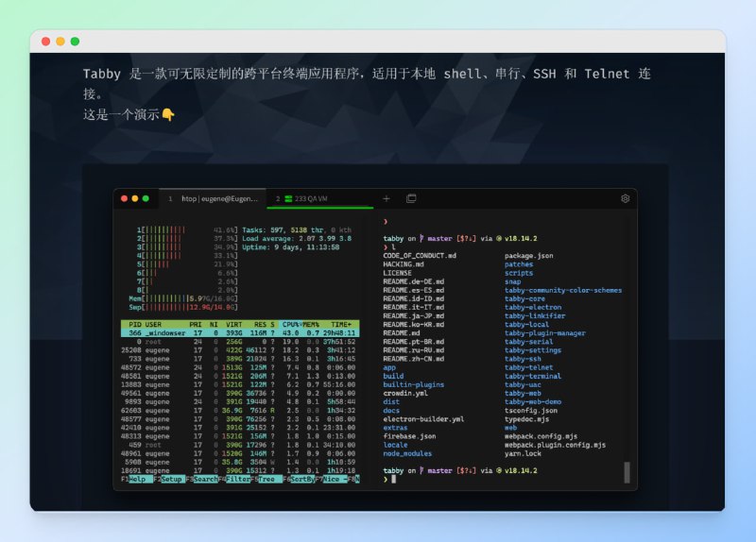The width and height of the screenshot is (756, 542).
Task: Click the scrollbar thumb in right terminal pane
Action: 627,472
